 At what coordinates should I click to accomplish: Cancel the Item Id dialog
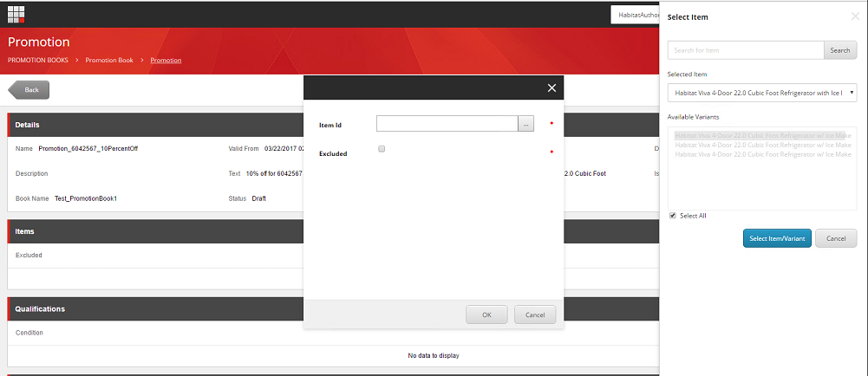point(534,314)
